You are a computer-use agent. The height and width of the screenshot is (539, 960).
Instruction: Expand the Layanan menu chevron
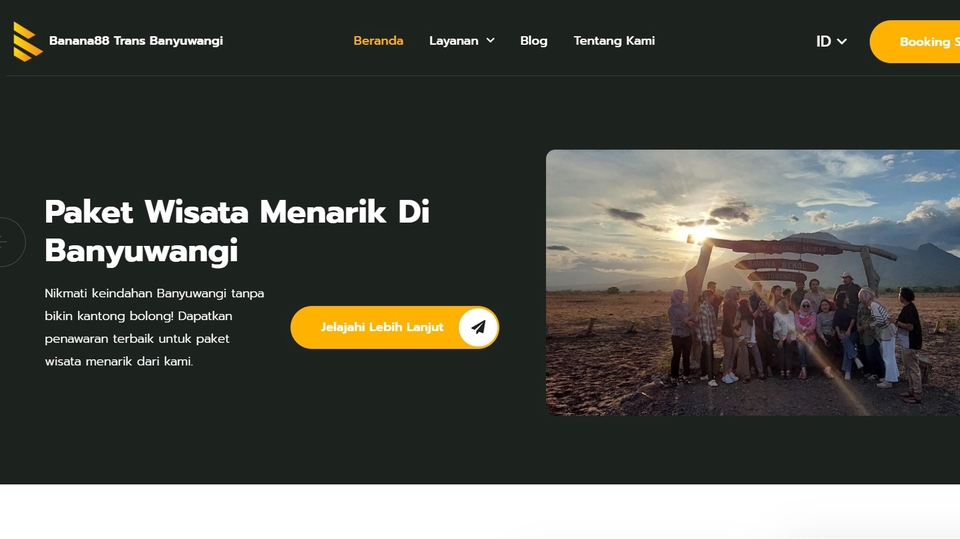pos(490,40)
